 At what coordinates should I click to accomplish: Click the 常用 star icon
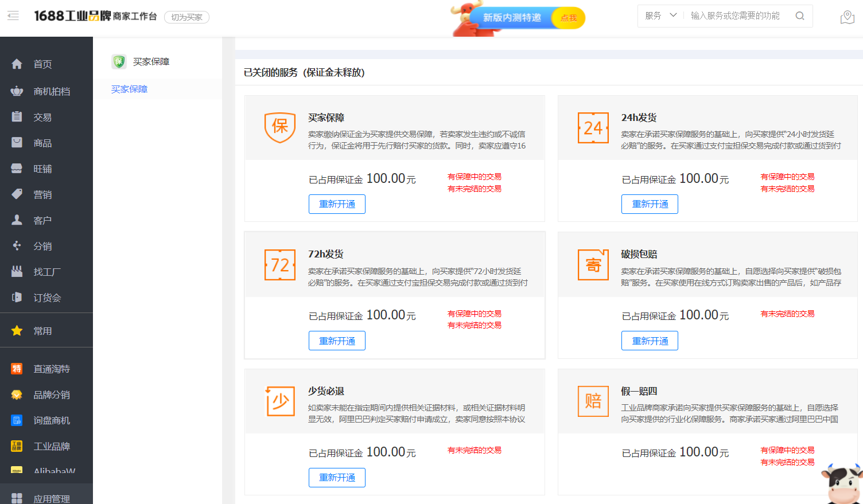17,331
